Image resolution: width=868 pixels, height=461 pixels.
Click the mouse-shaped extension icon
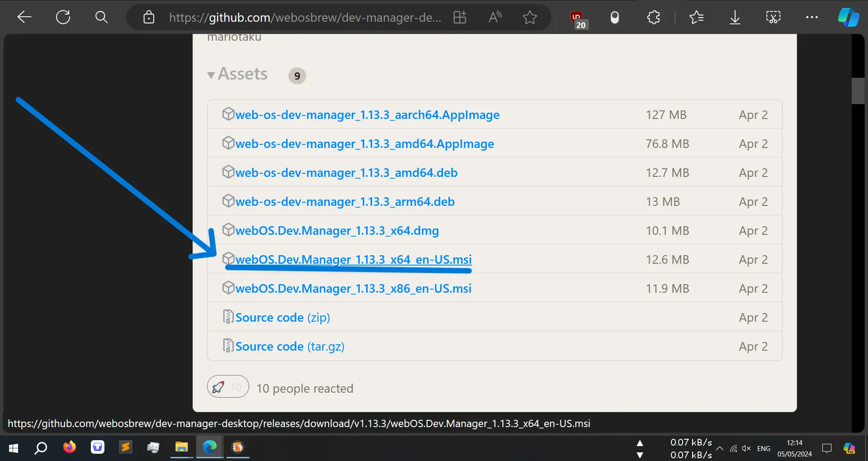(x=614, y=17)
